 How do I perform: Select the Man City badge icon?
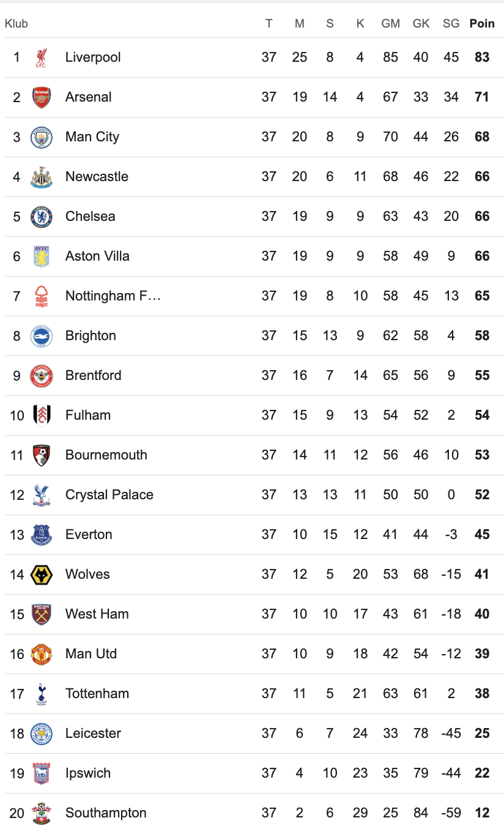(x=42, y=137)
